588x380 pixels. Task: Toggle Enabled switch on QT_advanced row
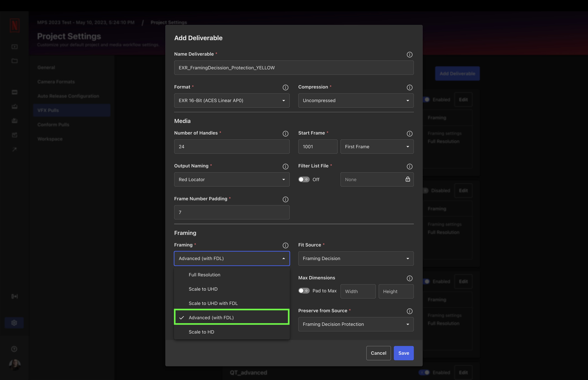424,372
